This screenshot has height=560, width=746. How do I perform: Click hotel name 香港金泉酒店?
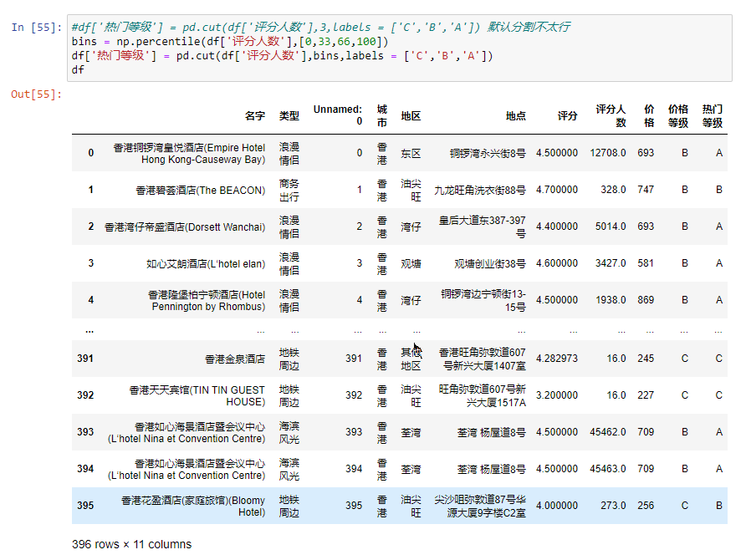(235, 359)
